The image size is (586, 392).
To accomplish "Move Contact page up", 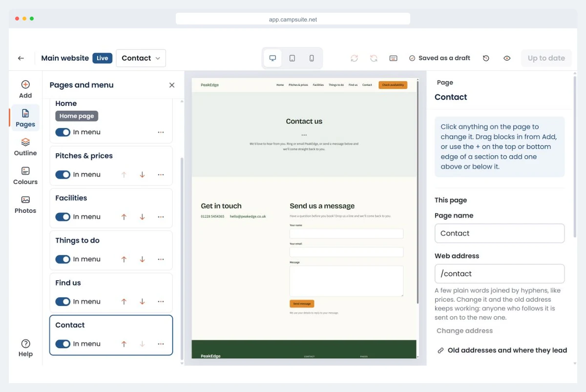I will tap(124, 344).
